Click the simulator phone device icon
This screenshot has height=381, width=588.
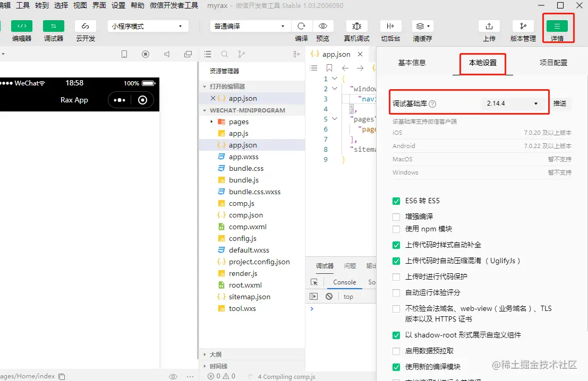tap(124, 54)
